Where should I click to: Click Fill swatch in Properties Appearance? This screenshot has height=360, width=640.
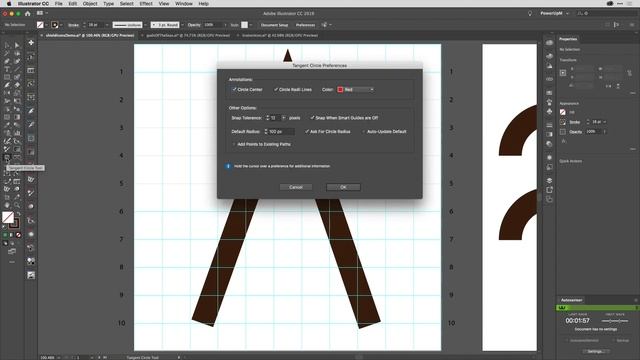click(x=563, y=112)
